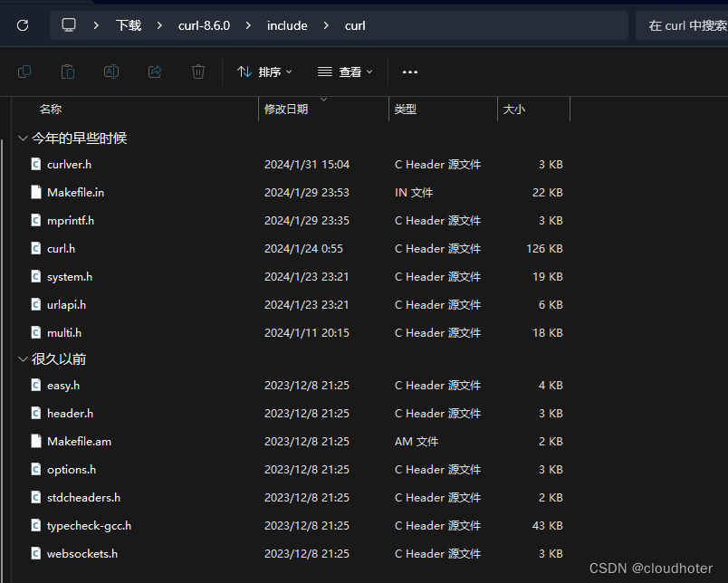728x583 pixels.
Task: Select the file name Makefile.am
Action: (x=80, y=442)
